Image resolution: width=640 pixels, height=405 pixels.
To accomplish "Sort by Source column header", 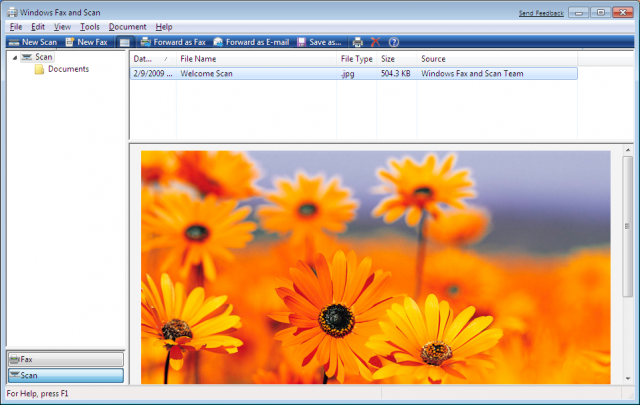I will tap(497, 59).
